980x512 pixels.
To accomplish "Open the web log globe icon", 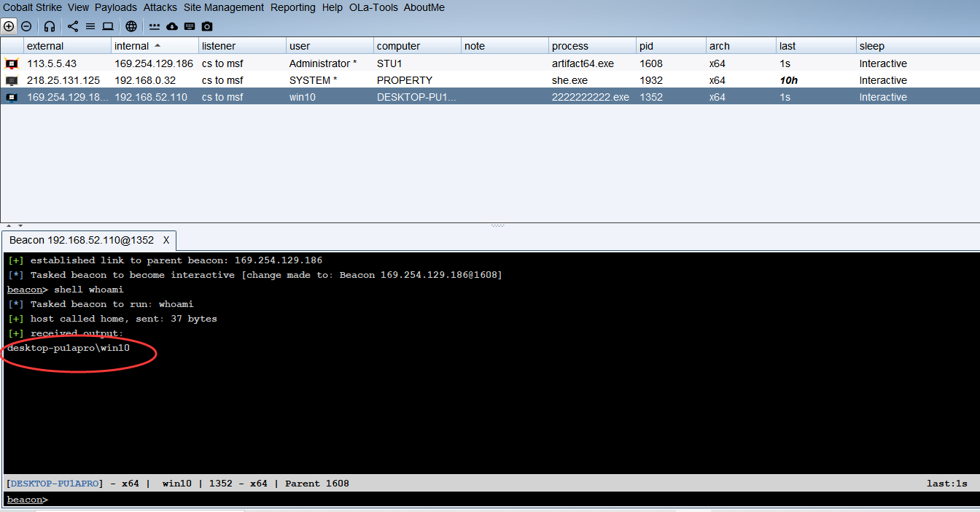I will click(x=131, y=26).
